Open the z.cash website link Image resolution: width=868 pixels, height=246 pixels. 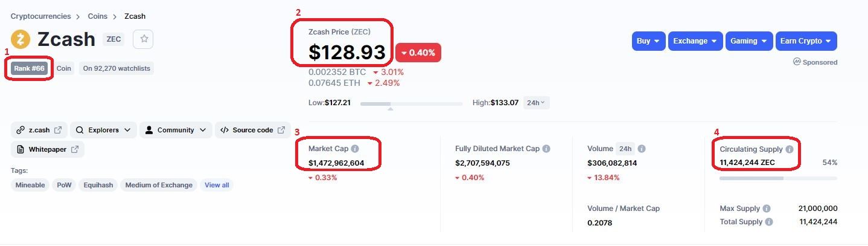(x=39, y=130)
